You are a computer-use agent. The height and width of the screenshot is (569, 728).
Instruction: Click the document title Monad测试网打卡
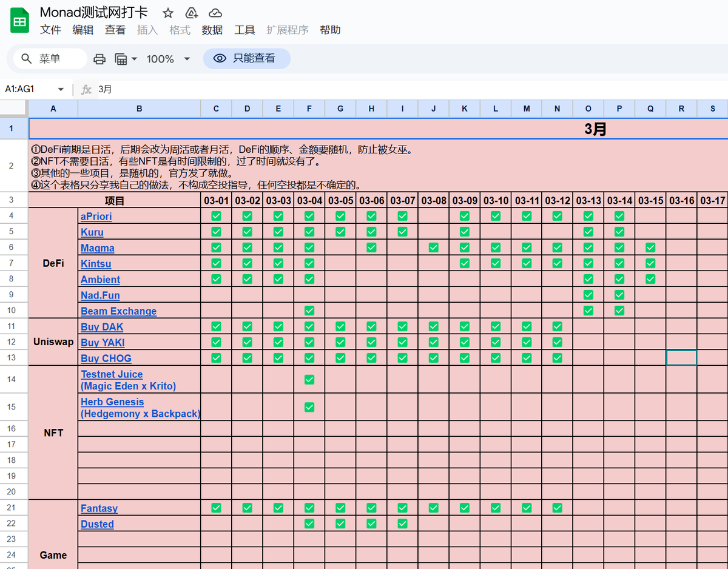(93, 13)
